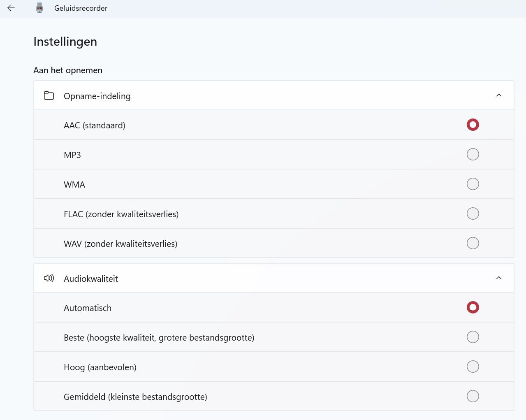This screenshot has height=420, width=526.
Task: Select the WMA format radio button
Action: [473, 184]
